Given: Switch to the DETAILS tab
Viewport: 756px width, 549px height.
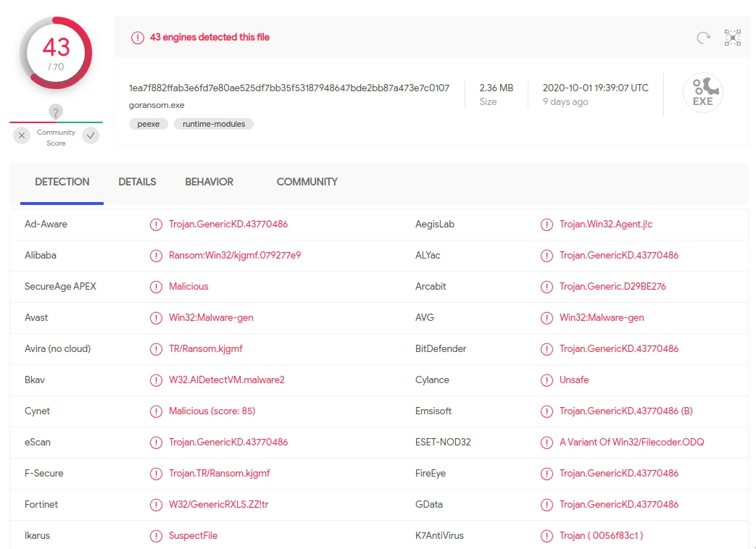Looking at the screenshot, I should pos(137,182).
